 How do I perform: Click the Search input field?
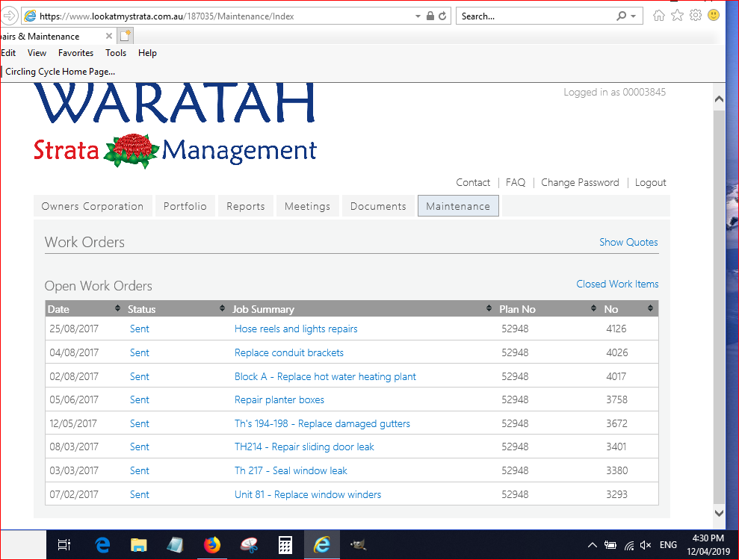[535, 16]
